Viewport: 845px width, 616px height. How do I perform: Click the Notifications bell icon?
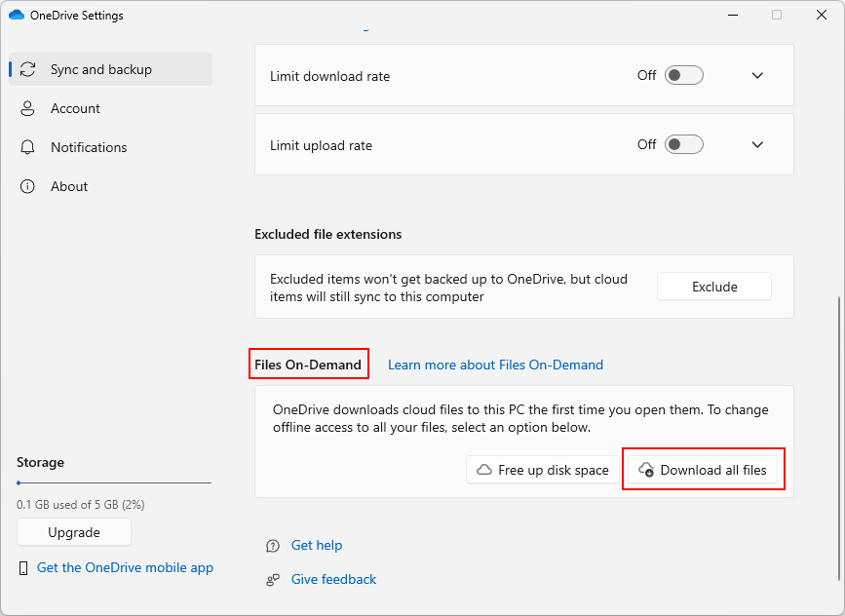pyautogui.click(x=27, y=147)
